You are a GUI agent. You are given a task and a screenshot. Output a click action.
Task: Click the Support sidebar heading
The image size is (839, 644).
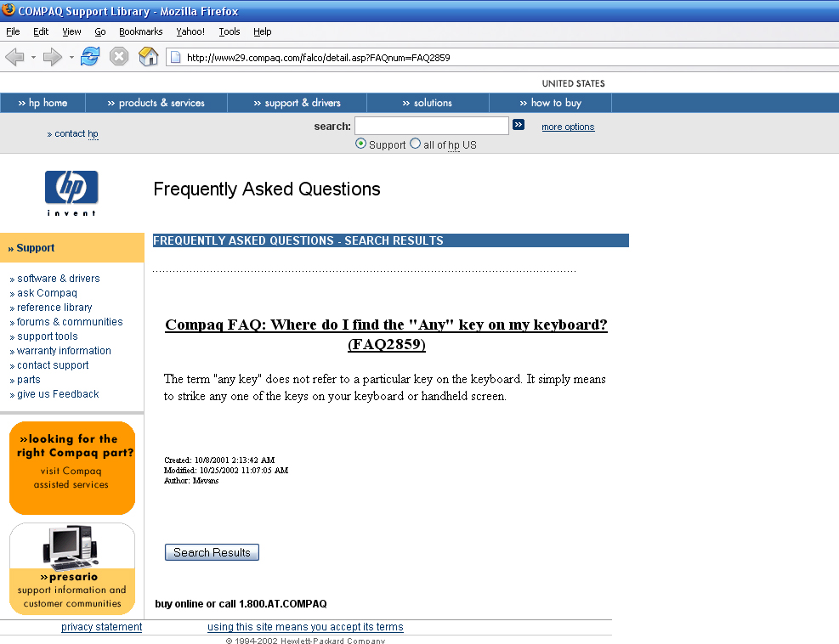[71, 247]
